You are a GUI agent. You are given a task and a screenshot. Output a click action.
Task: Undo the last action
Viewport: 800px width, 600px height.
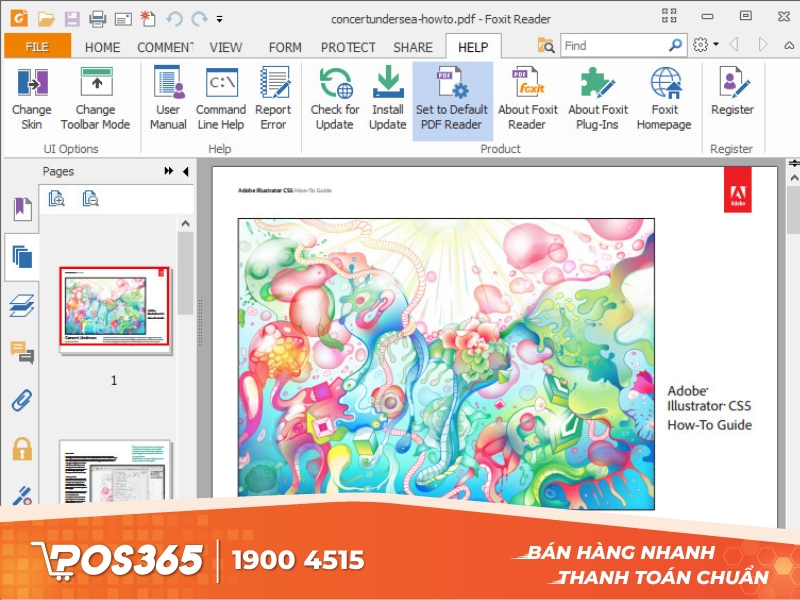click(174, 19)
